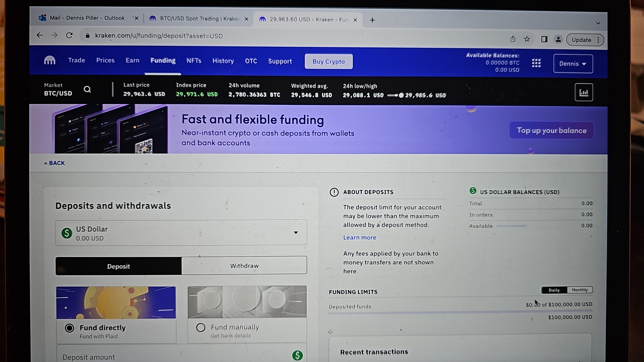
Task: Follow the Learn more link
Action: tap(359, 237)
